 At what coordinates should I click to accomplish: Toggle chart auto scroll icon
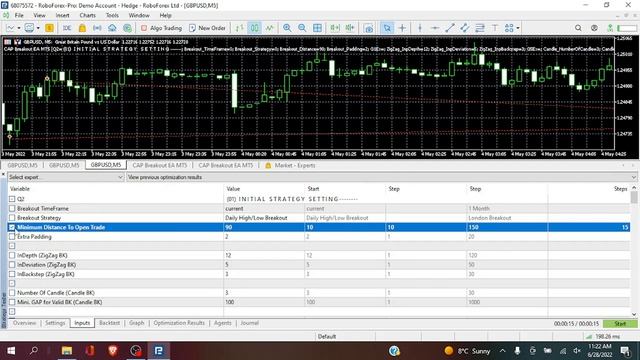tap(335, 28)
